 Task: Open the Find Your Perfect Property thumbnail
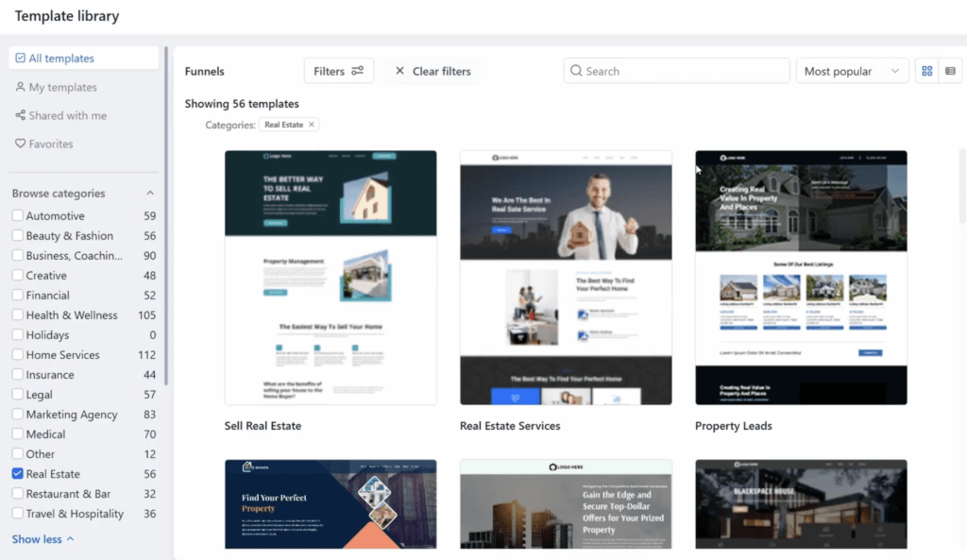click(331, 504)
